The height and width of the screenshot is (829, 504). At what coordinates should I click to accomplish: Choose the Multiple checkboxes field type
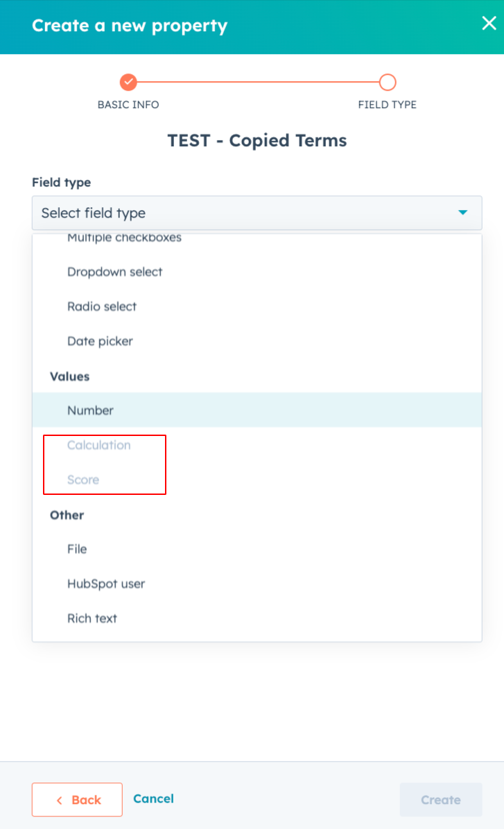pyautogui.click(x=123, y=239)
